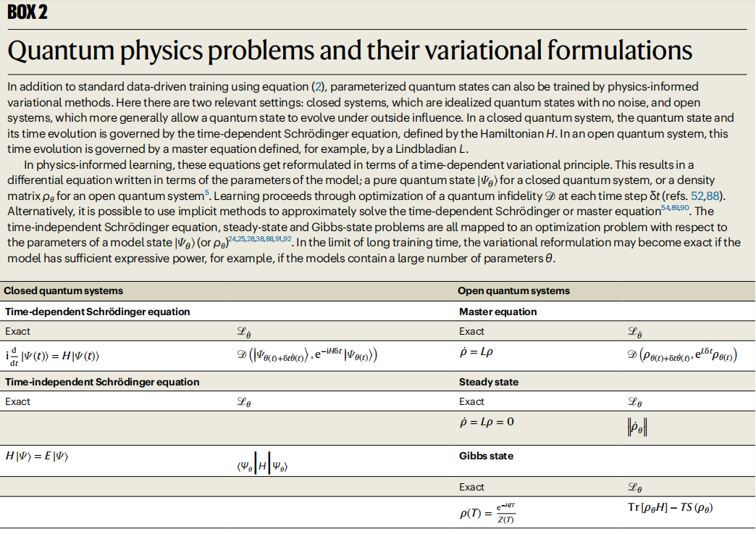The height and width of the screenshot is (534, 756).
Task: Click the box title heading text
Action: coord(350,50)
